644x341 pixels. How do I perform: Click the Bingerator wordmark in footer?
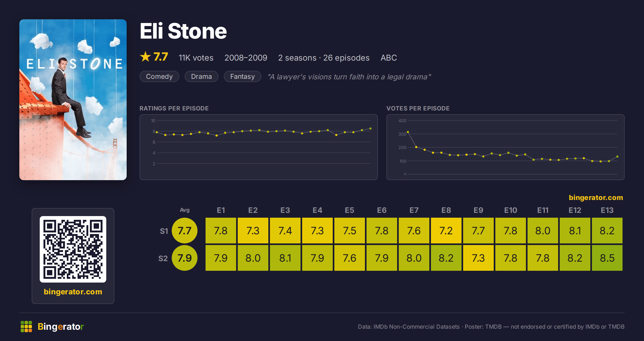pyautogui.click(x=61, y=327)
